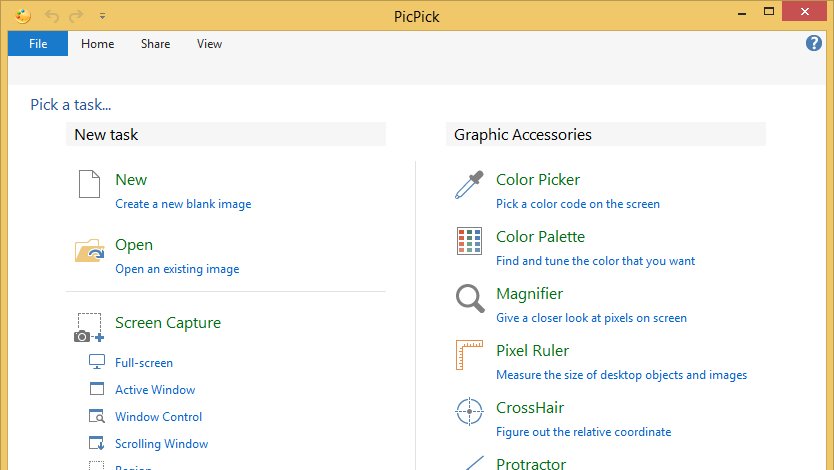Click the Undo arrow in title bar
The width and height of the screenshot is (834, 470).
click(52, 16)
